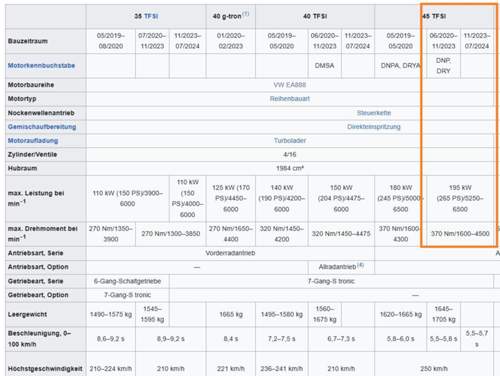Select the 6-Gang-Schaltgetriebe cell

coord(128,281)
